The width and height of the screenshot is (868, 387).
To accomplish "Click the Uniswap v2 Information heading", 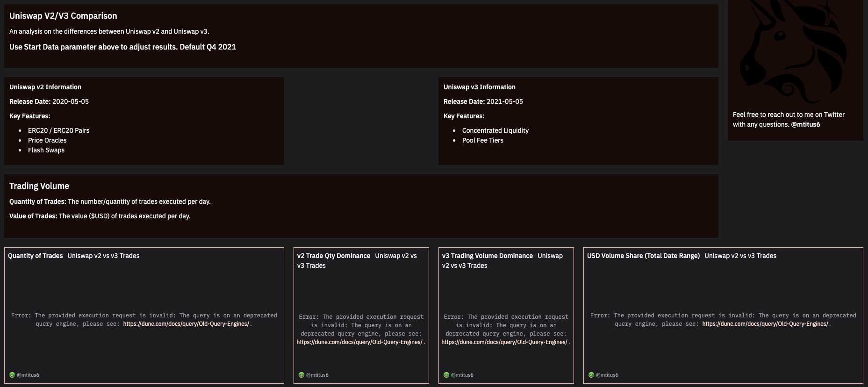I will pyautogui.click(x=45, y=87).
